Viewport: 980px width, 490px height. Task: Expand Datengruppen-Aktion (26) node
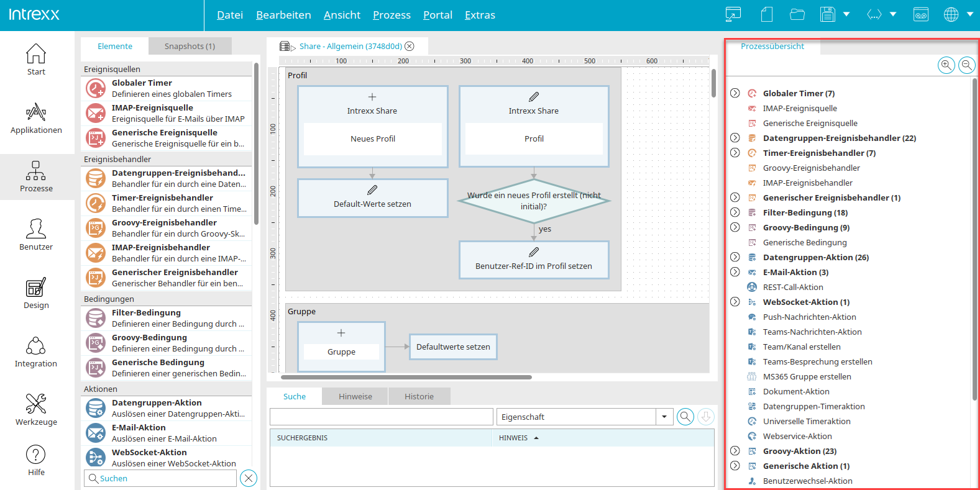tap(735, 257)
